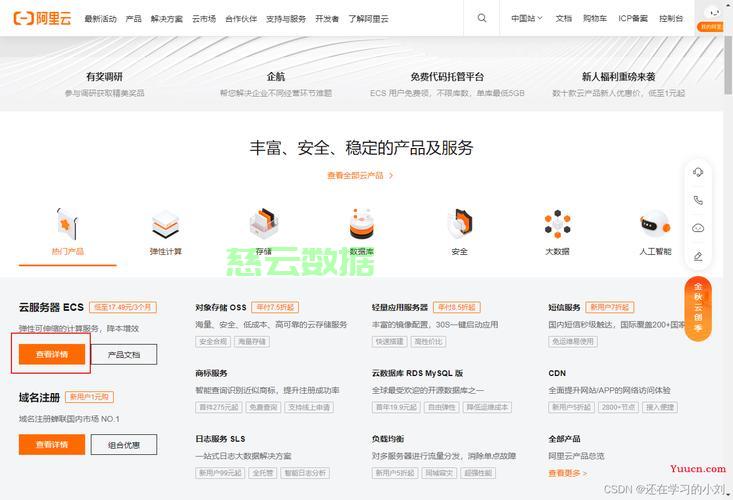
Task: Open the 了解阿里云 menu
Action: 368,19
